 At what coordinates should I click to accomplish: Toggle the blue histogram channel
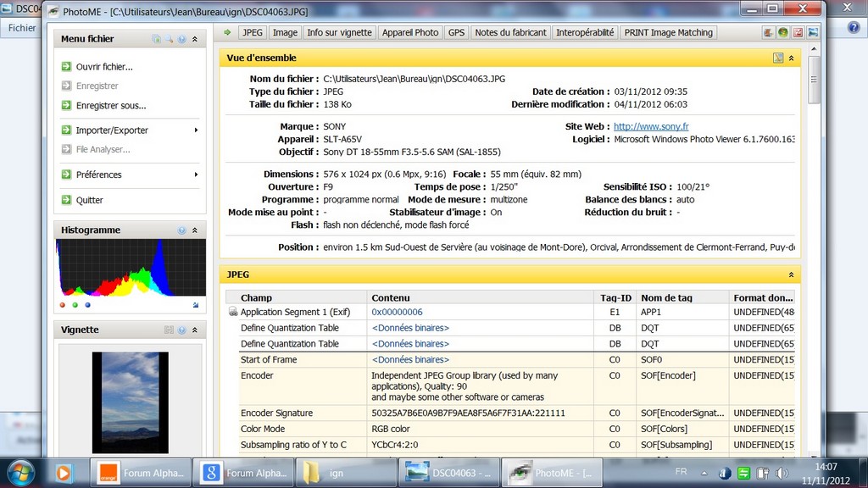87,305
